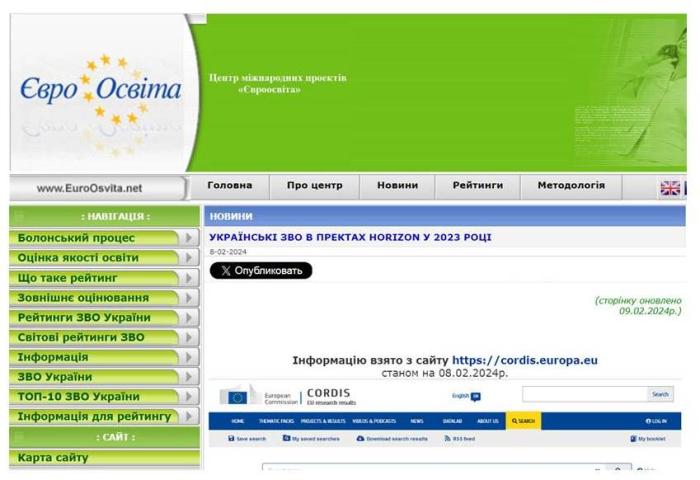Open the English language selector in CORDIS

click(466, 396)
